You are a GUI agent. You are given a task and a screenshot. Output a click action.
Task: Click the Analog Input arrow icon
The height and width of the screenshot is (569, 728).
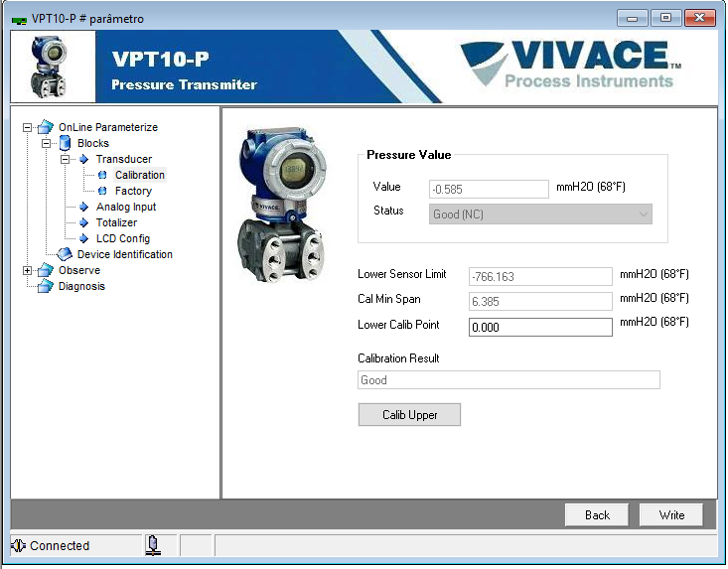(x=84, y=207)
